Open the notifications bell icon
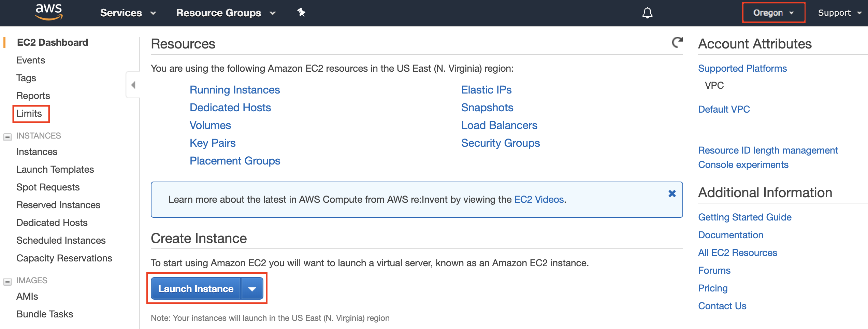 click(x=647, y=13)
